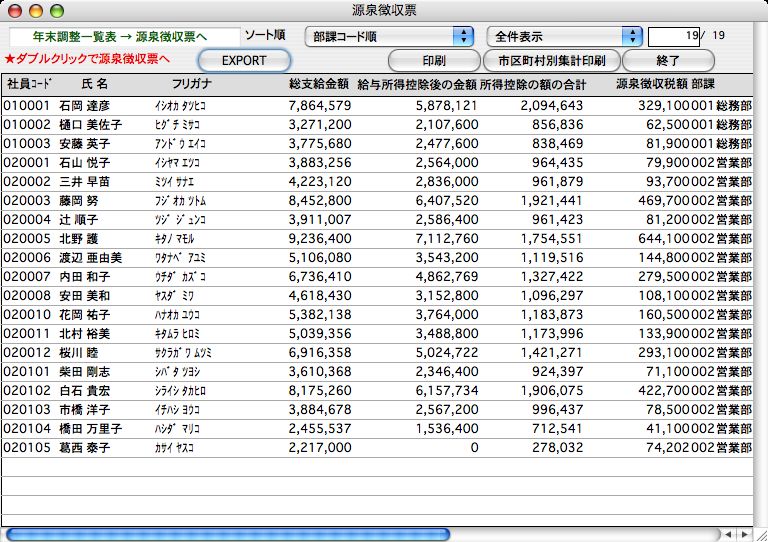Viewport: 768px width, 542px height.
Task: Open the 全件表示 filter dropdown
Action: (564, 37)
